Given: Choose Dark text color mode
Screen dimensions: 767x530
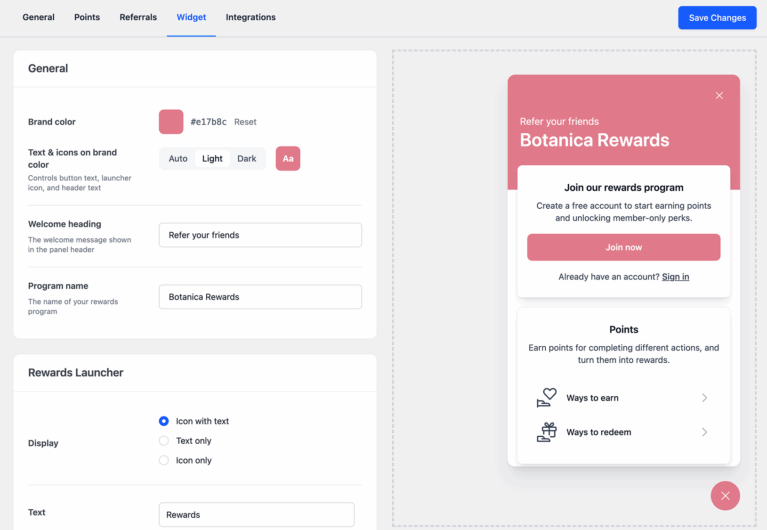Looking at the screenshot, I should (247, 159).
